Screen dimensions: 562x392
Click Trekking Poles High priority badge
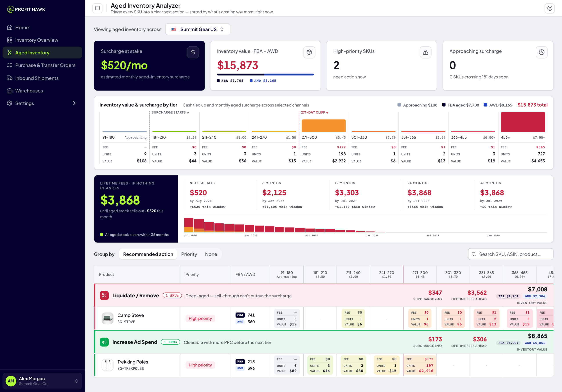[200, 365]
